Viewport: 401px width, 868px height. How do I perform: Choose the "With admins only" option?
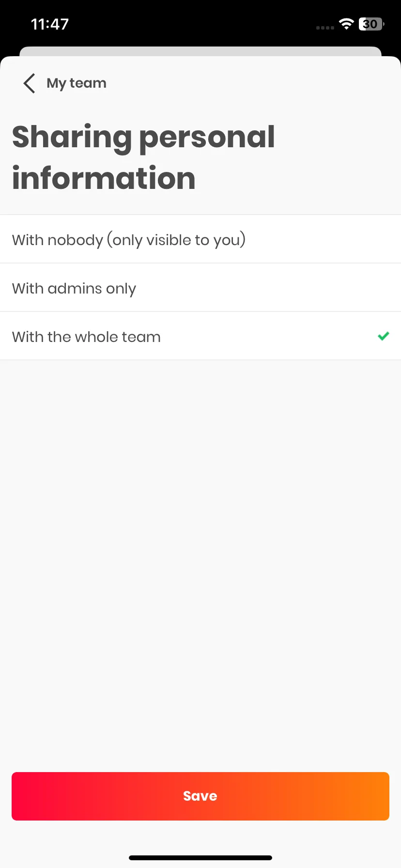pyautogui.click(x=200, y=288)
